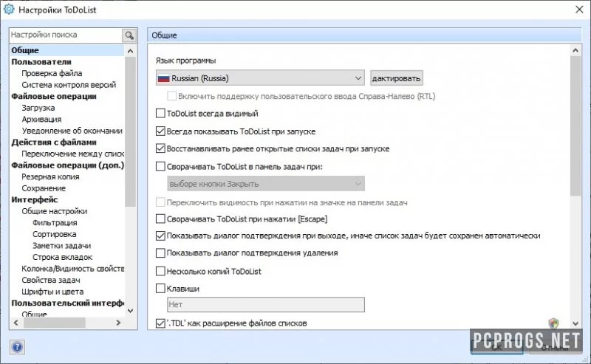The width and height of the screenshot is (591, 364).
Task: Click the 'Нет' hotkey input field
Action: (266, 304)
